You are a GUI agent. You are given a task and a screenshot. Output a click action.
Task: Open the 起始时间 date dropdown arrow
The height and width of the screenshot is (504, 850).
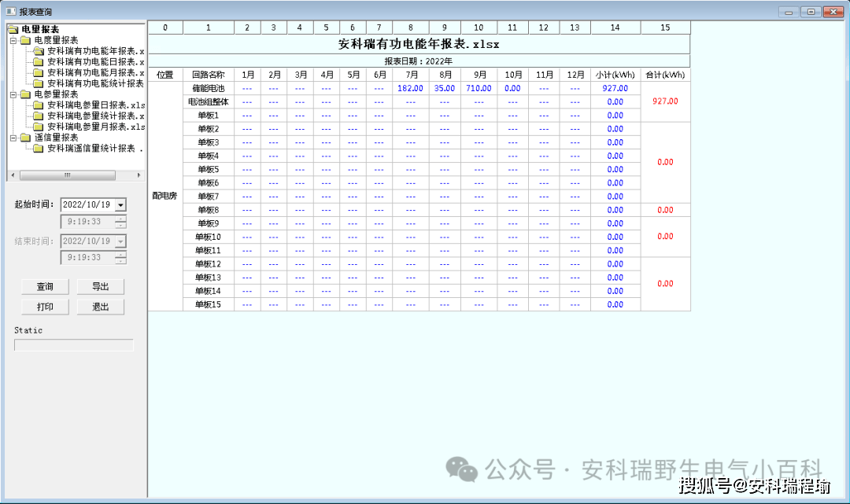click(121, 204)
